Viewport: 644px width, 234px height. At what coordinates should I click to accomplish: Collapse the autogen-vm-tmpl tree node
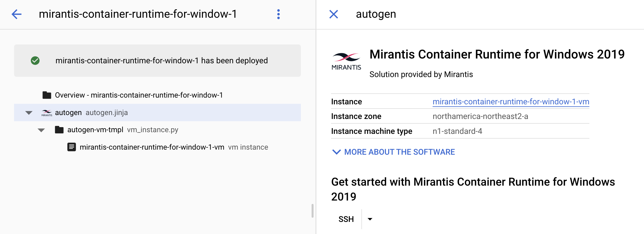click(x=41, y=130)
